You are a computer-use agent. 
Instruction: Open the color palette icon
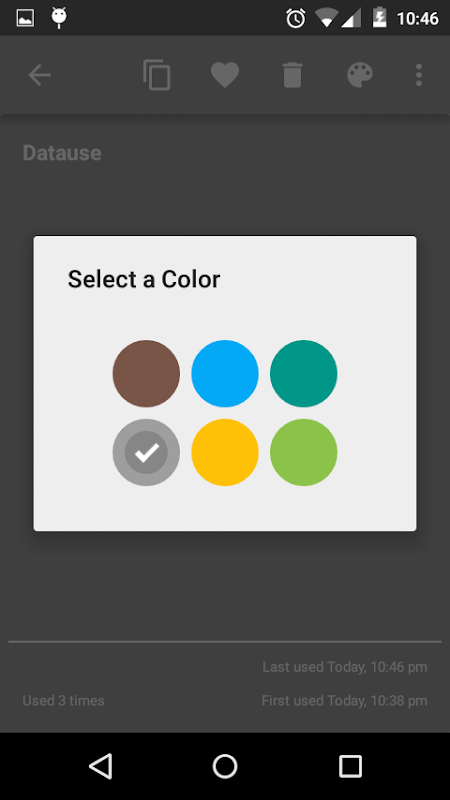(x=360, y=76)
